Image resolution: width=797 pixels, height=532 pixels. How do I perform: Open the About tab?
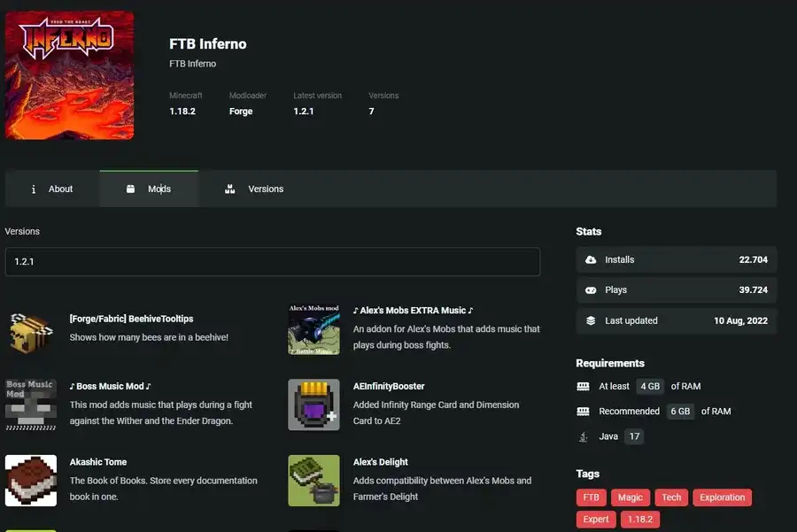52,189
